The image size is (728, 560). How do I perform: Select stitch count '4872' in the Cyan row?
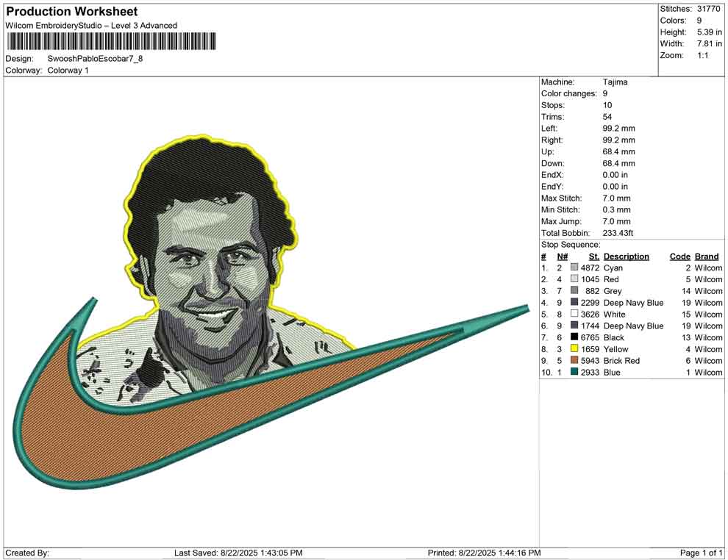(590, 268)
